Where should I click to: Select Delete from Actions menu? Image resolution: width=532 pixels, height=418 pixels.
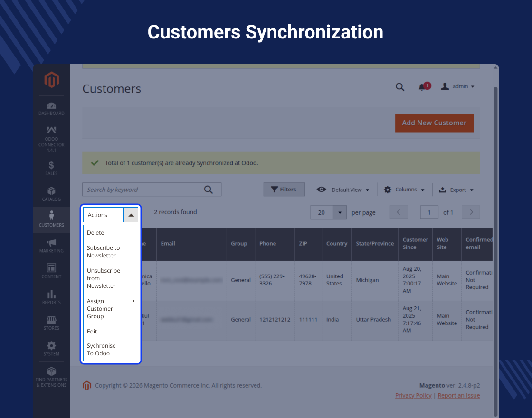(x=111, y=233)
